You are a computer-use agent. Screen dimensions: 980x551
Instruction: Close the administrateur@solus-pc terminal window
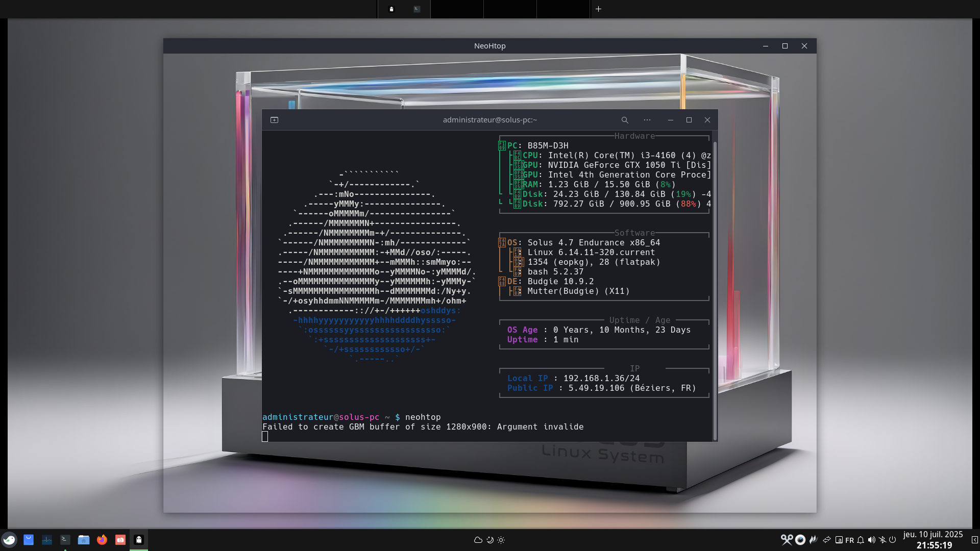tap(707, 120)
